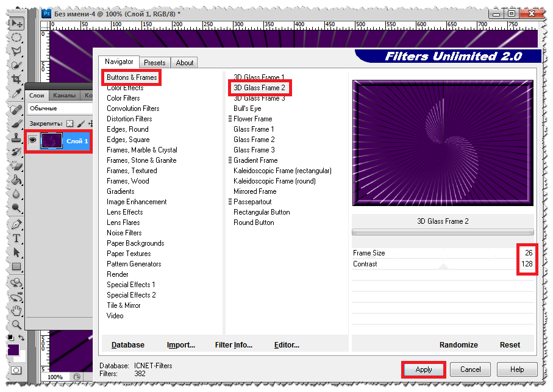Open Filter Info...
The height and width of the screenshot is (392, 553).
234,345
